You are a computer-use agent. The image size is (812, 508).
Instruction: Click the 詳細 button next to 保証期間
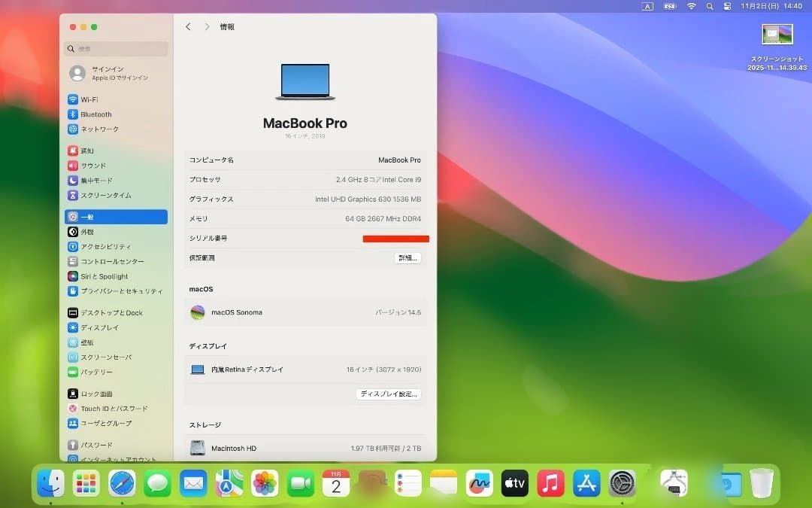point(408,258)
